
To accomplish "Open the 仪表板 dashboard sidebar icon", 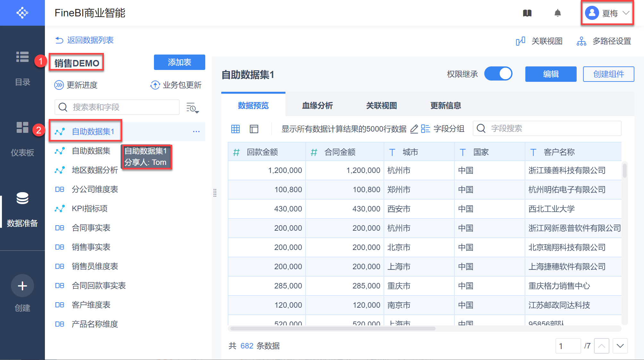I will 22,128.
